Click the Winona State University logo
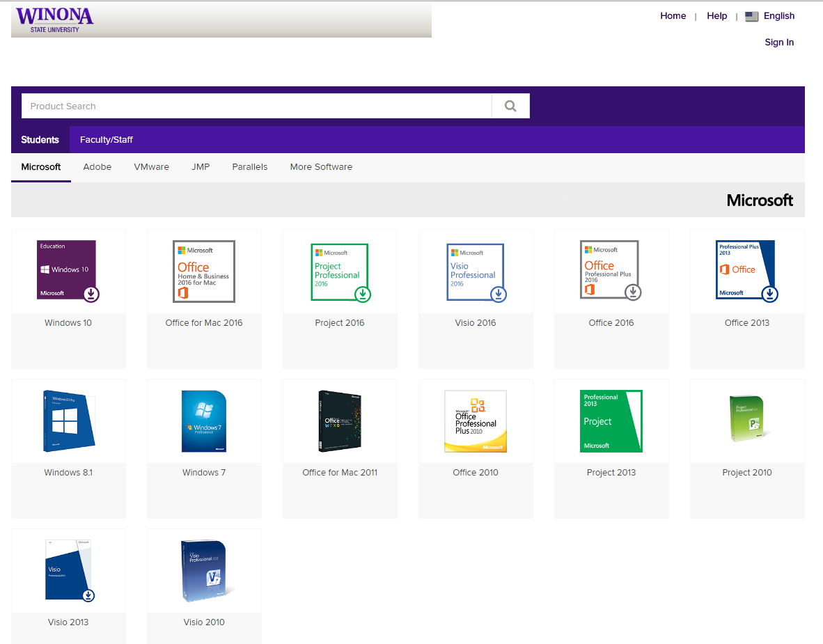 pos(54,19)
